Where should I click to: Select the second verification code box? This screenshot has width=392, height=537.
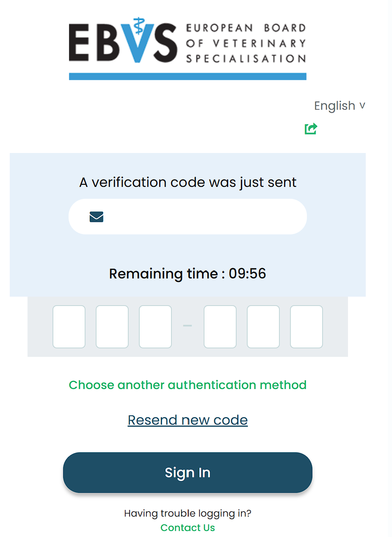coord(112,326)
